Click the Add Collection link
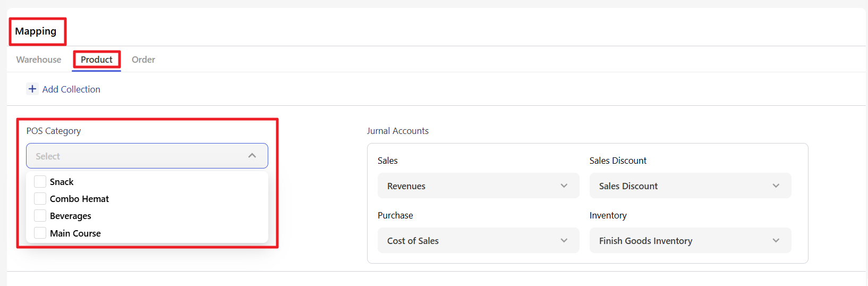 71,89
